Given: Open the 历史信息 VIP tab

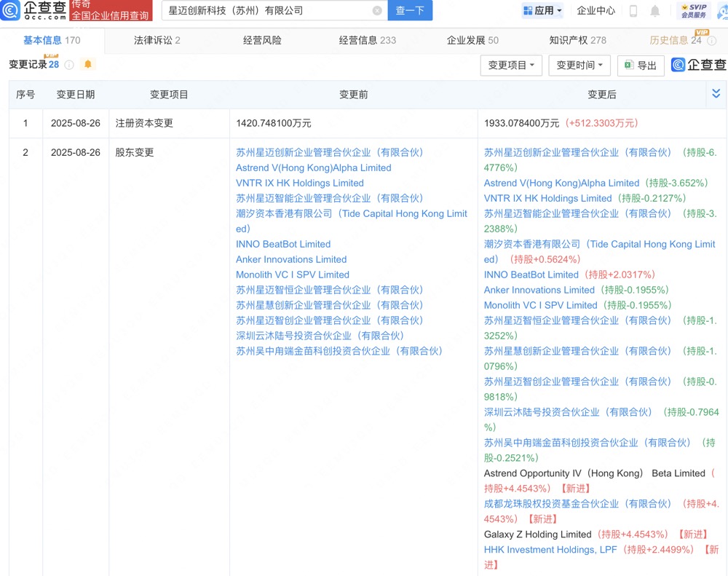Looking at the screenshot, I should tap(676, 40).
